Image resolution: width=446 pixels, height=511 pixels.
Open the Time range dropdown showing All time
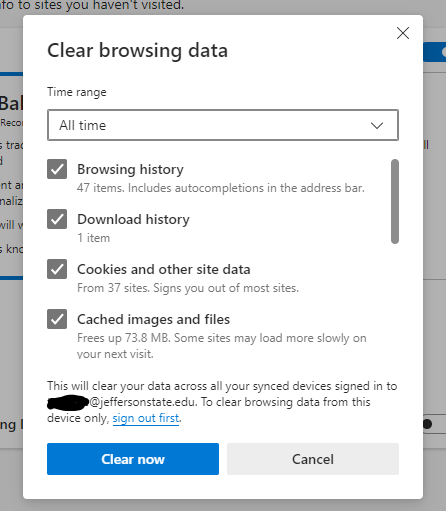tap(223, 125)
